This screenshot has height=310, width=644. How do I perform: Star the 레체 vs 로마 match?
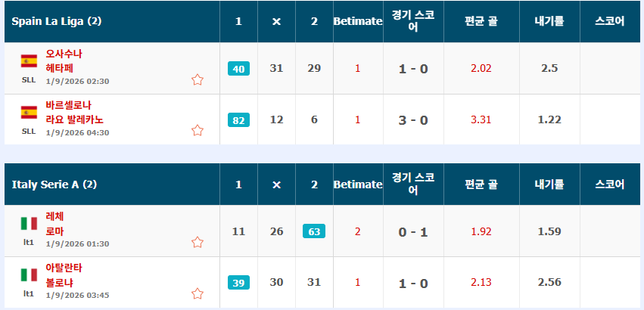coord(198,242)
